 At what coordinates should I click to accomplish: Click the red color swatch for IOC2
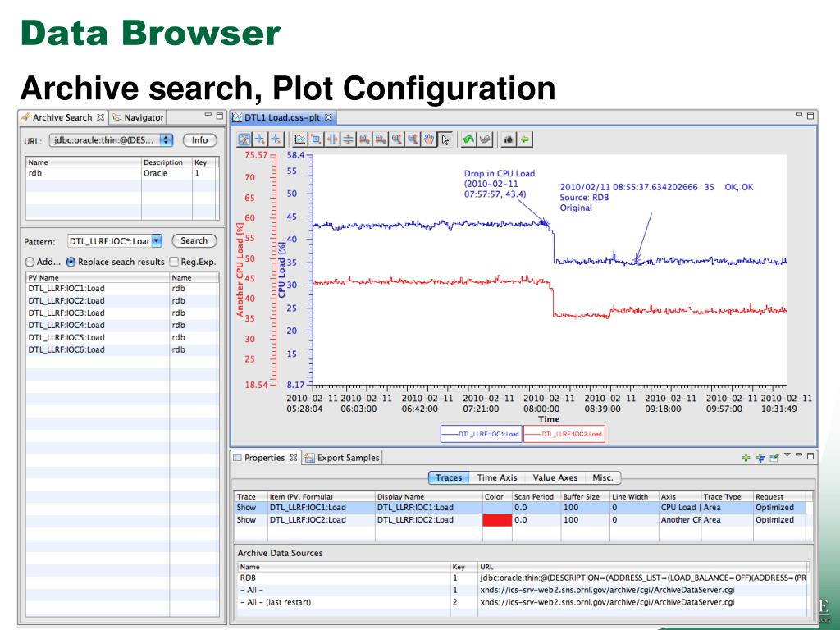click(497, 519)
